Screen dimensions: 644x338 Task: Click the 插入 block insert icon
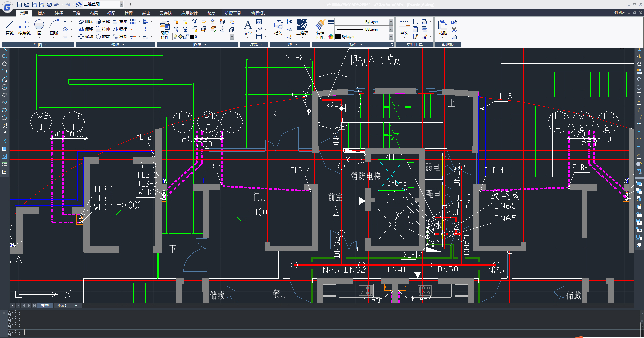pos(278,27)
